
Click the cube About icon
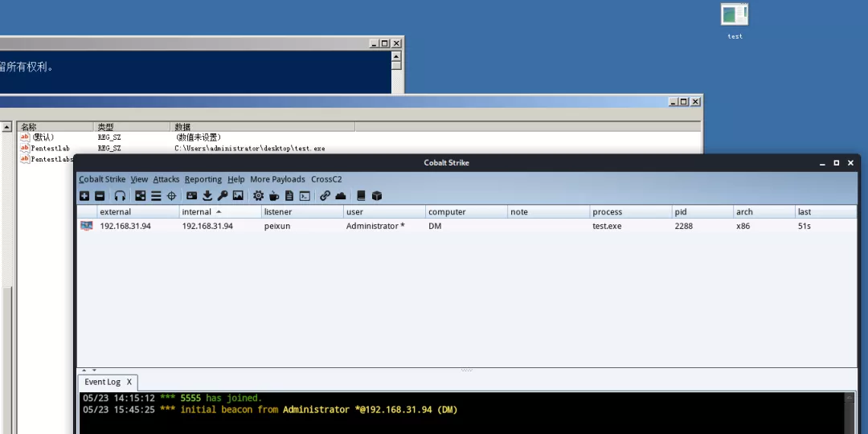pyautogui.click(x=376, y=195)
